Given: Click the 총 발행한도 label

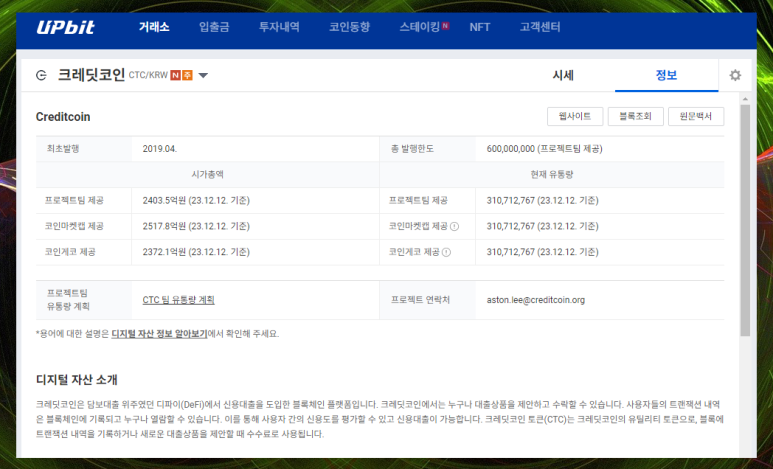Looking at the screenshot, I should pyautogui.click(x=412, y=149).
